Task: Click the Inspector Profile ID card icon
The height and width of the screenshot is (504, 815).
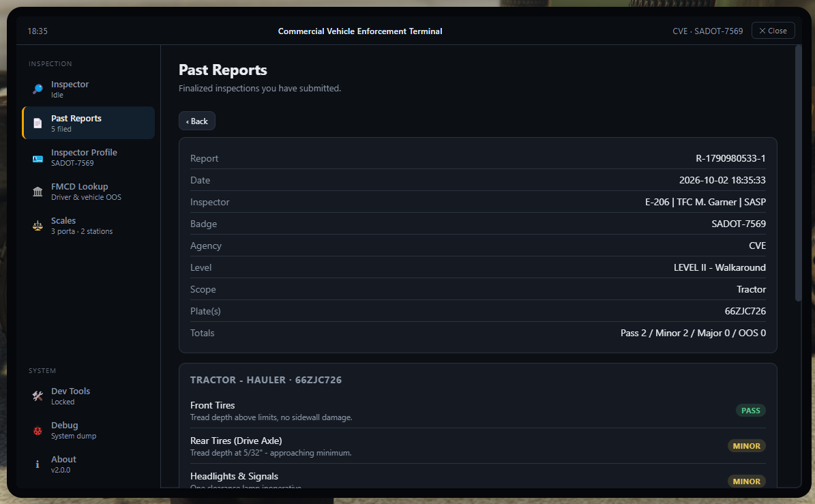Action: [38, 158]
